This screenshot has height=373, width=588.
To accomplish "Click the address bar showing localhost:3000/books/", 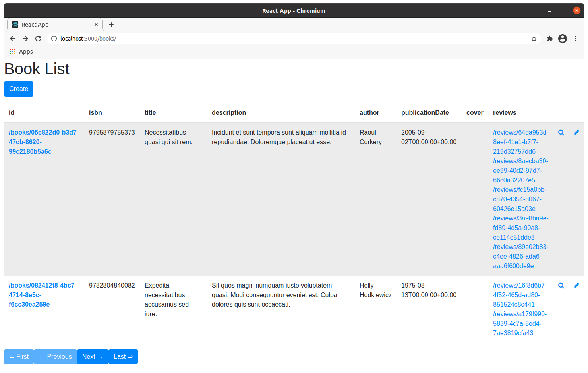I will pyautogui.click(x=278, y=39).
